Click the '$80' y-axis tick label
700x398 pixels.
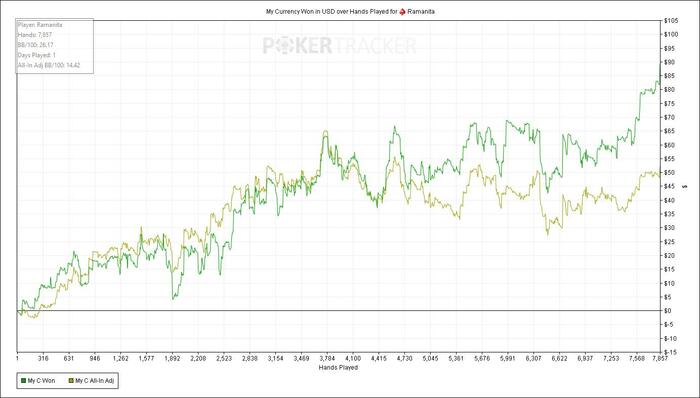click(670, 90)
